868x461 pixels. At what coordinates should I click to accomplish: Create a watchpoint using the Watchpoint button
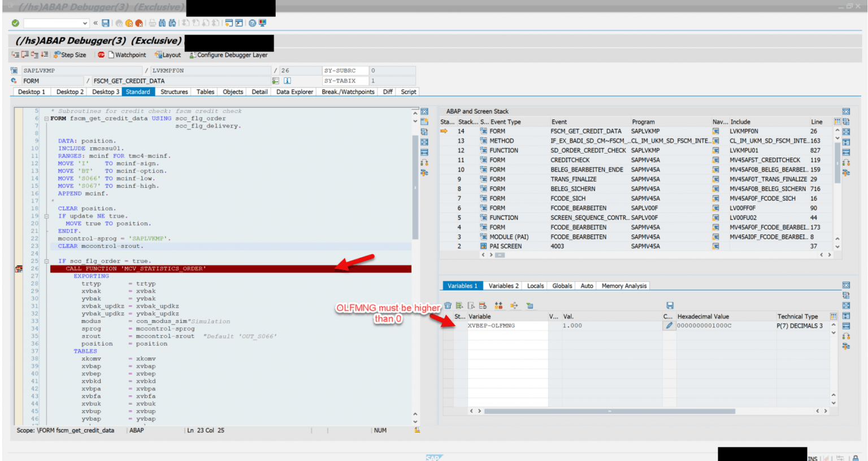(128, 55)
